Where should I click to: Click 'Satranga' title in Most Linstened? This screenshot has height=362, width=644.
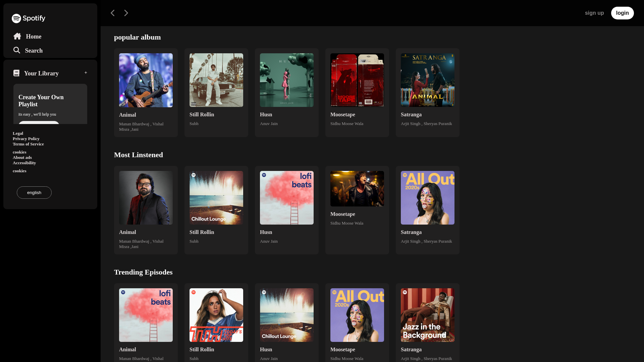411,232
